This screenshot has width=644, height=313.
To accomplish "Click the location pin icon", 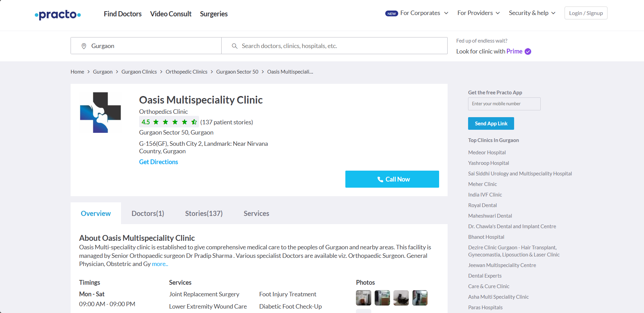I will point(84,46).
